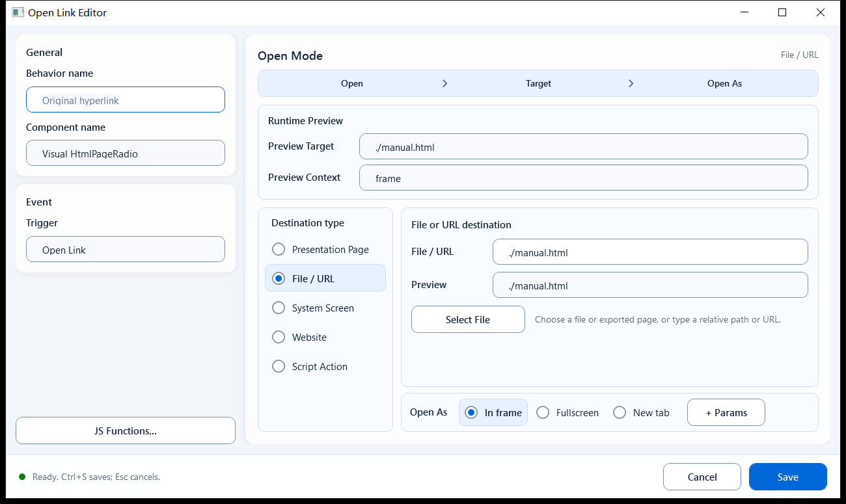Click 'File or URL destination' heading
The height and width of the screenshot is (504, 846).
coord(461,225)
